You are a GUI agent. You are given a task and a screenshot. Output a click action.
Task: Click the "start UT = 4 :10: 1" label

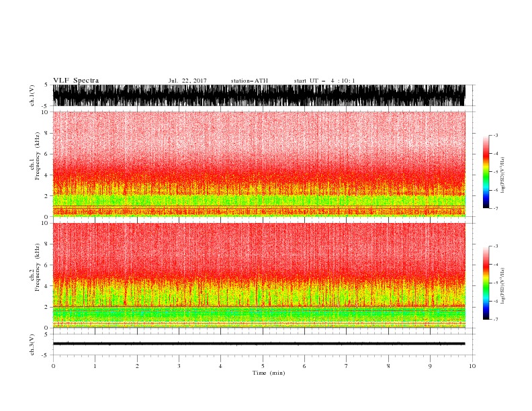point(324,81)
